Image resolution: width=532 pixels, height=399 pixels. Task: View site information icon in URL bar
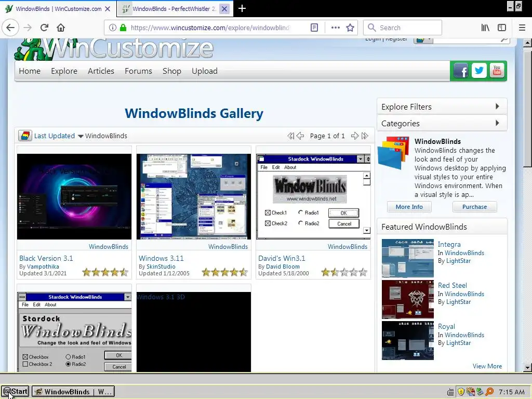point(113,28)
